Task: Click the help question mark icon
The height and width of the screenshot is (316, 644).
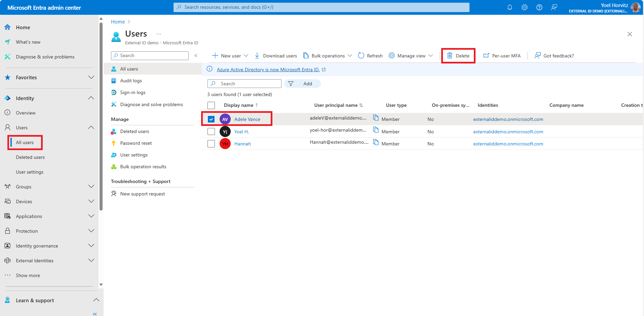Action: point(539,7)
